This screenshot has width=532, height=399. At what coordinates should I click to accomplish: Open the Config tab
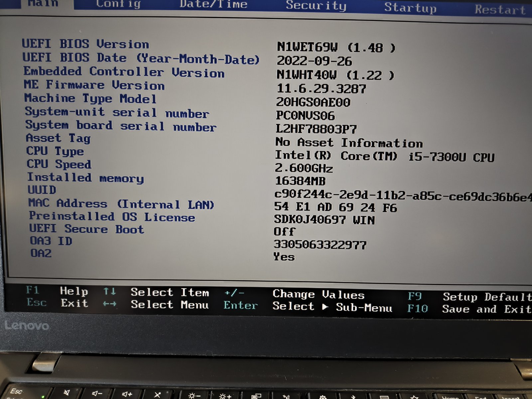[x=118, y=4]
